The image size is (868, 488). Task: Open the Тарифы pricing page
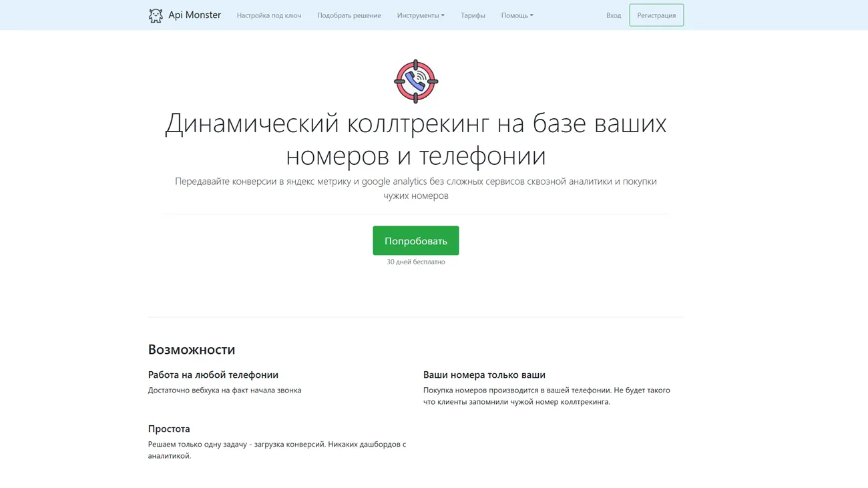(473, 15)
